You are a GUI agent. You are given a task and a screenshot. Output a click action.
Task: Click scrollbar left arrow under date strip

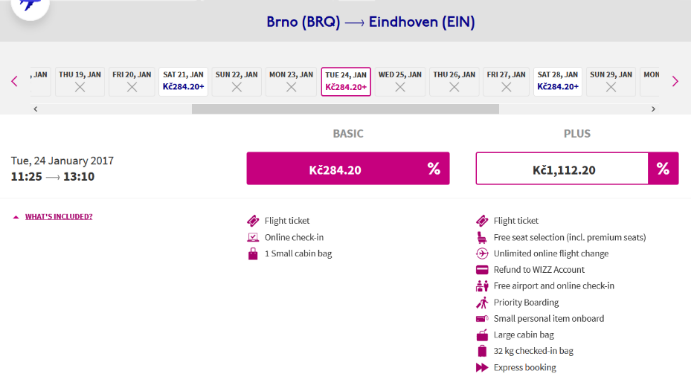point(36,109)
